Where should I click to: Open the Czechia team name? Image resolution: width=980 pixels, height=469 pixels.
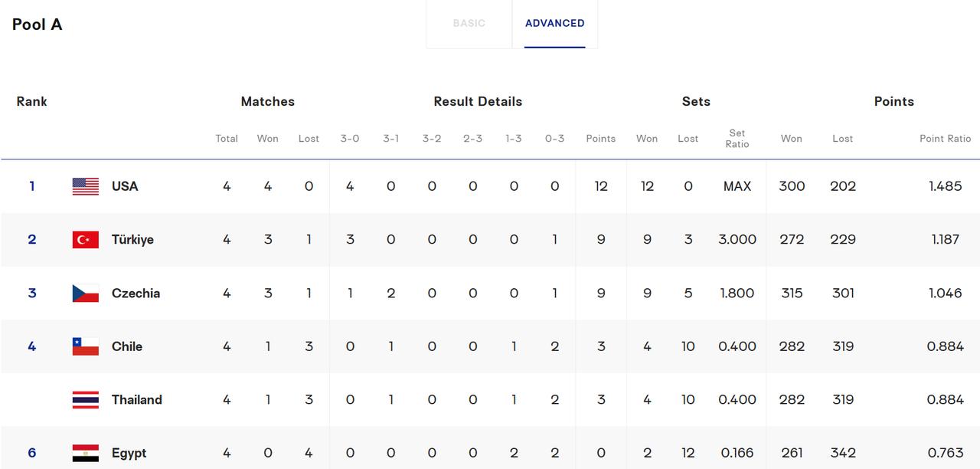[x=136, y=293]
